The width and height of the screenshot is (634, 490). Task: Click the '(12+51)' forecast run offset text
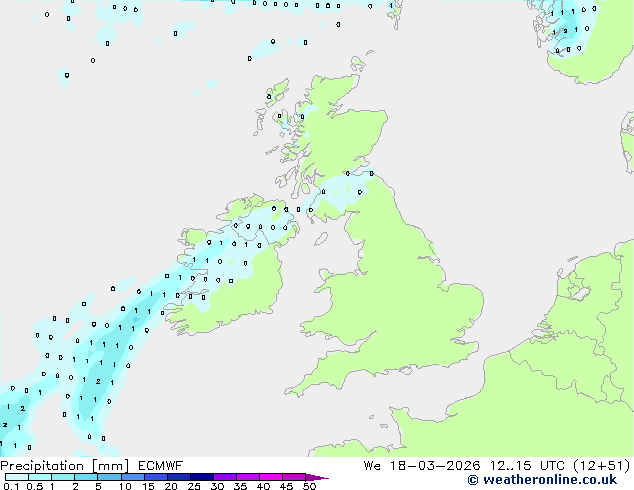pyautogui.click(x=602, y=466)
